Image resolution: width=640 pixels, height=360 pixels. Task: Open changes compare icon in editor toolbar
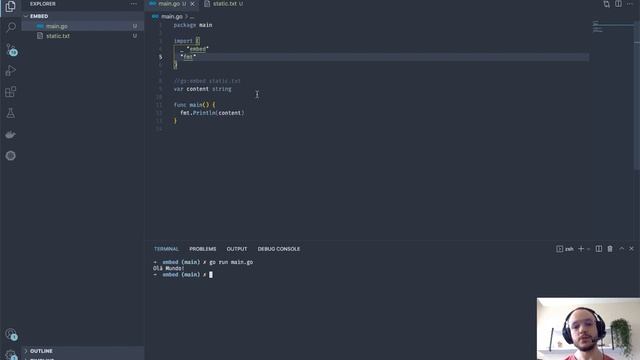(607, 4)
